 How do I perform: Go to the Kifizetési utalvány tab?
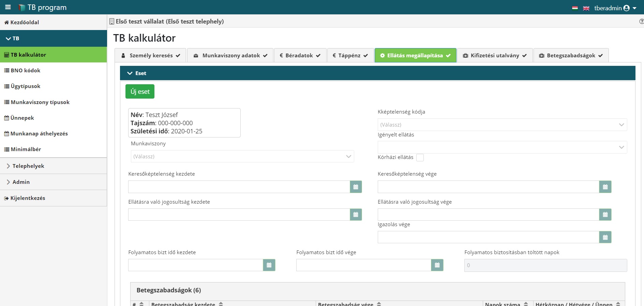(x=495, y=55)
